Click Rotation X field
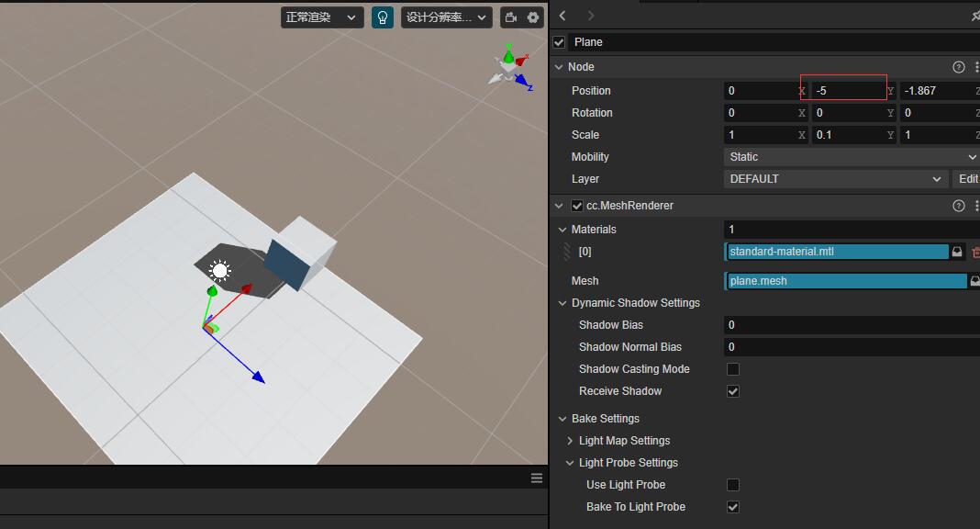This screenshot has height=529, width=980. tap(765, 113)
